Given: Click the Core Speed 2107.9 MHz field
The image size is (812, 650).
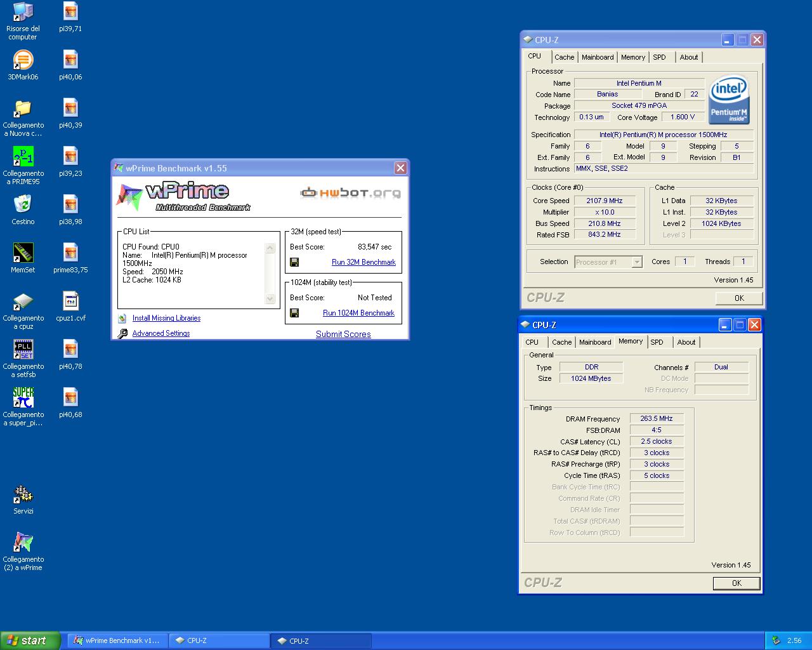Looking at the screenshot, I should click(x=604, y=201).
